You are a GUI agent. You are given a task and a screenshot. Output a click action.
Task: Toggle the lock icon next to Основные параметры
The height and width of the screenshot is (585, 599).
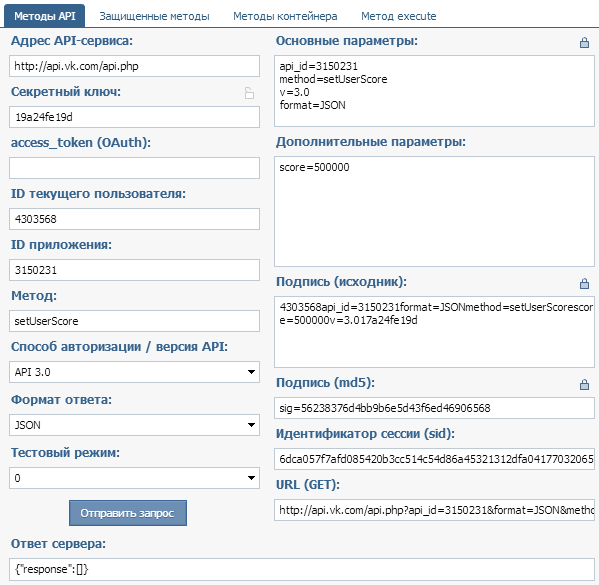584,43
